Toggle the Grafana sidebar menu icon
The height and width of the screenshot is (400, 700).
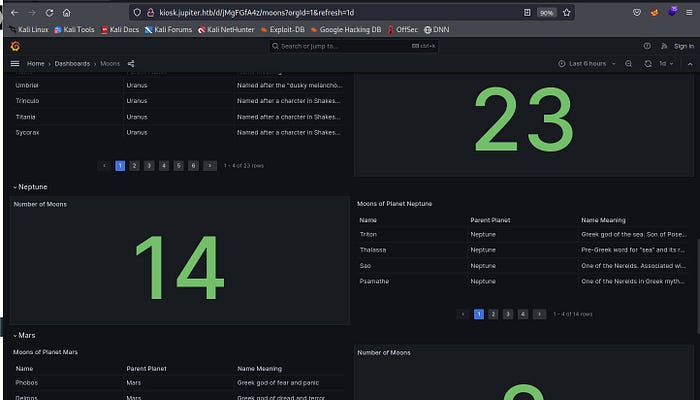pyautogui.click(x=15, y=63)
